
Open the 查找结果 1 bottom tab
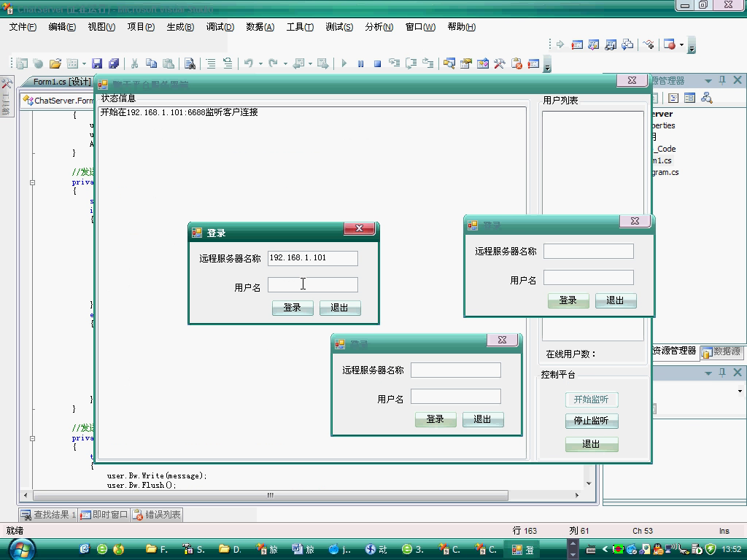[49, 515]
